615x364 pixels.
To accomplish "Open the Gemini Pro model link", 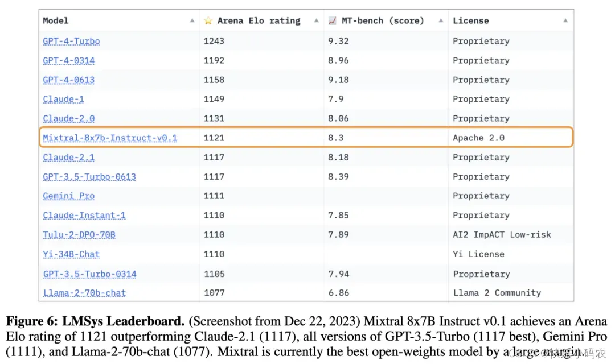I will tap(69, 196).
